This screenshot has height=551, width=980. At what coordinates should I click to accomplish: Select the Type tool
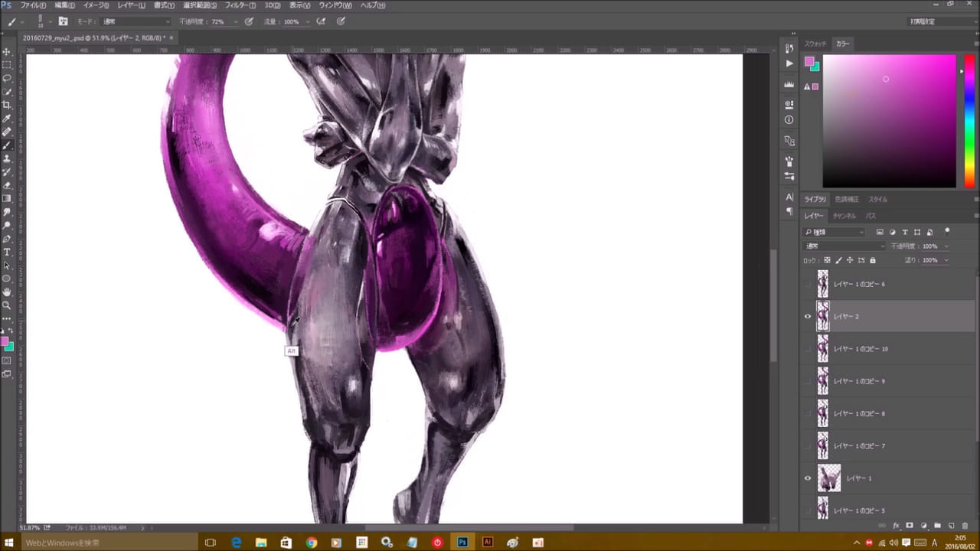pos(7,252)
